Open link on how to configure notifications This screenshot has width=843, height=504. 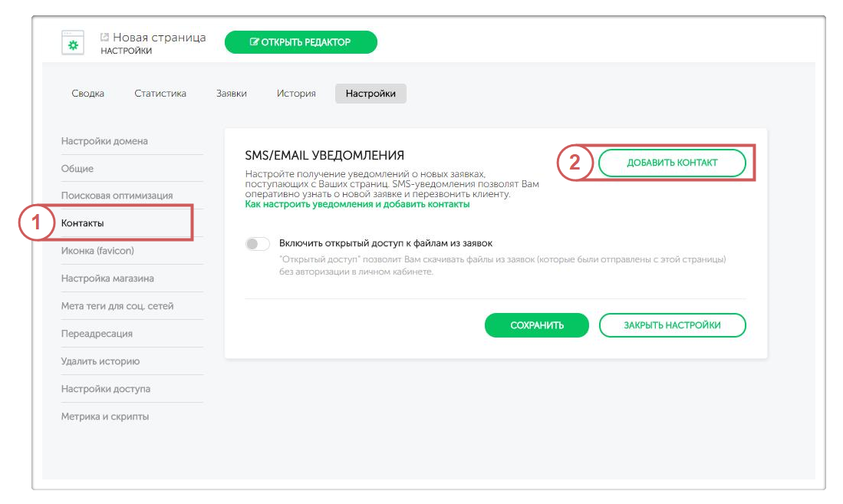coord(357,205)
